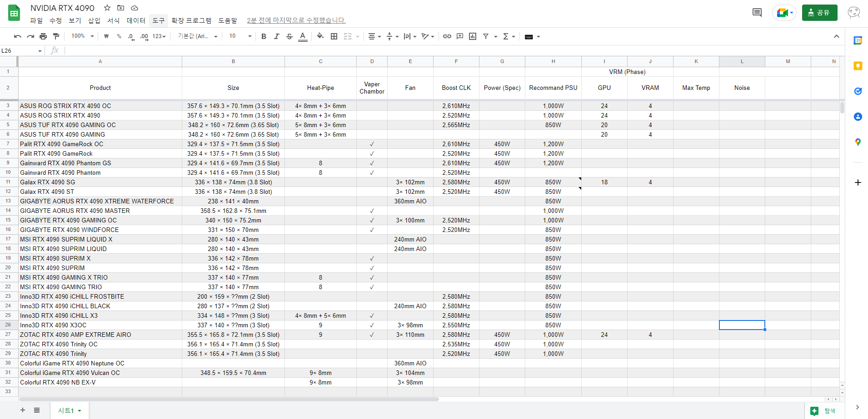Open the input tools keyboard dropdown
The height and width of the screenshot is (419, 868).
pos(532,36)
